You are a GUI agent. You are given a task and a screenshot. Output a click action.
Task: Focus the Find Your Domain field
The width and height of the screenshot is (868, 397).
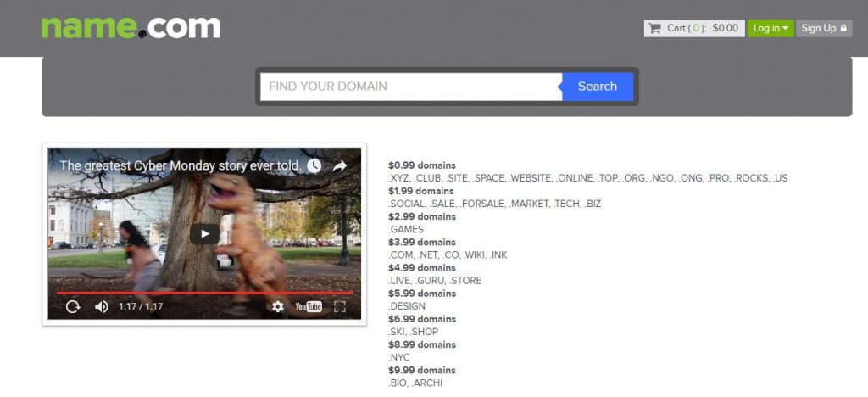[410, 87]
